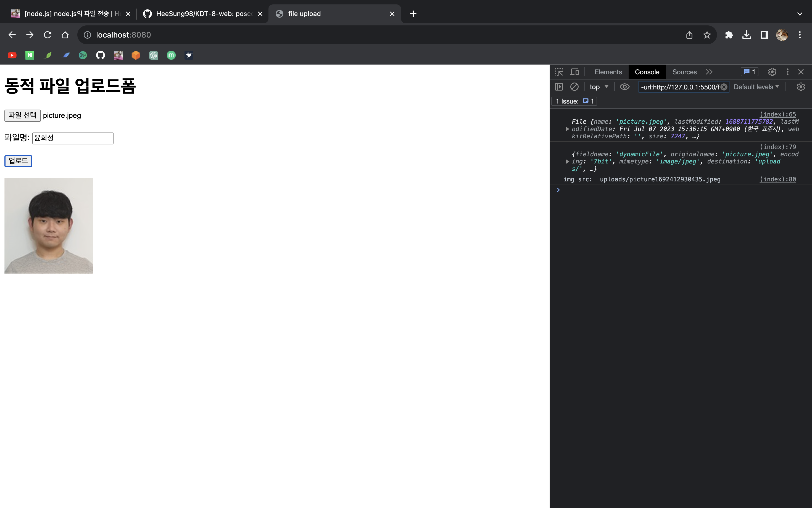Viewport: 812px width, 508px height.
Task: Focus the 파일명 text field
Action: [x=73, y=138]
